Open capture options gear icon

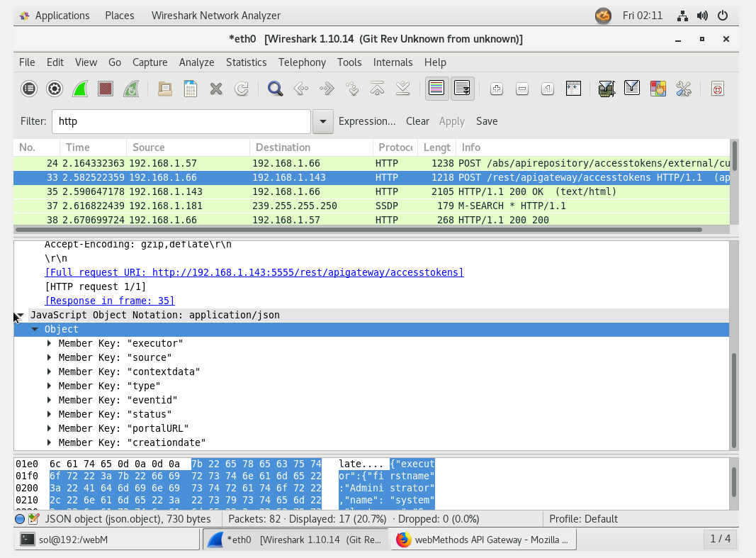tap(55, 89)
